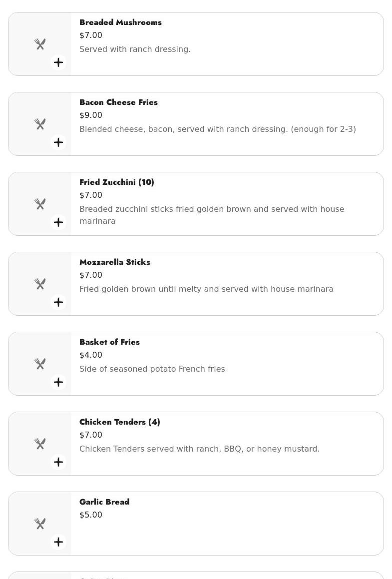Click Breaded Mushrooms fork-knife placeholder image

point(40,44)
